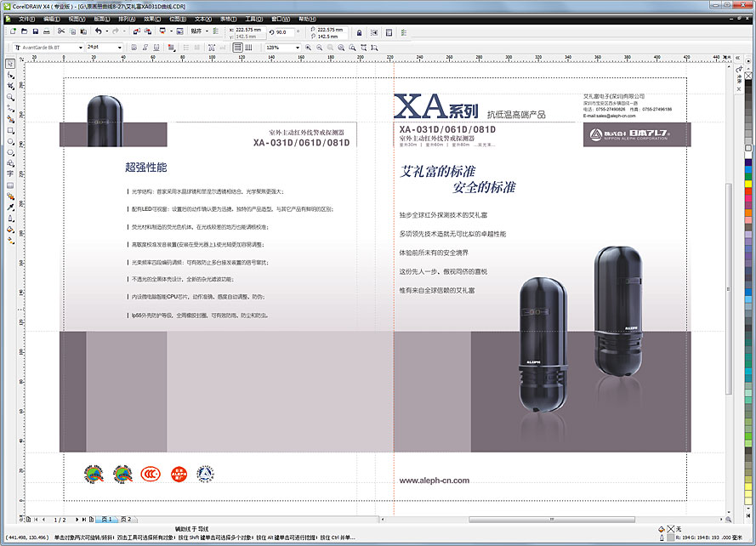
Task: Open the zoom level dropdown
Action: coord(299,46)
